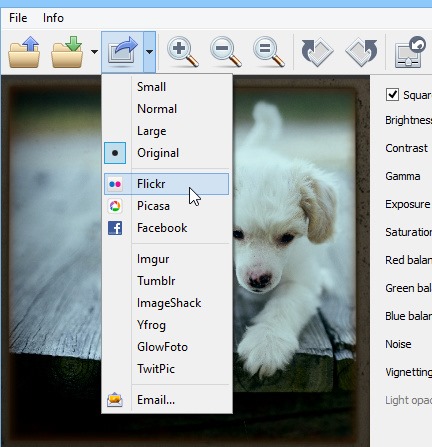Image resolution: width=432 pixels, height=447 pixels.
Task: Click the Red balance label
Action: 409,260
